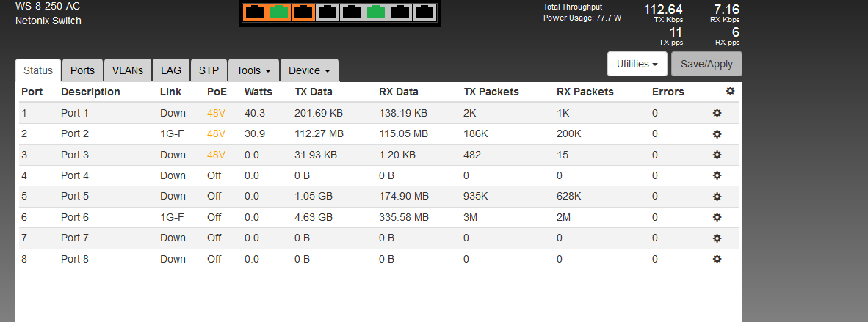868x322 pixels.
Task: Open the gear settings for Port 8
Action: point(717,259)
